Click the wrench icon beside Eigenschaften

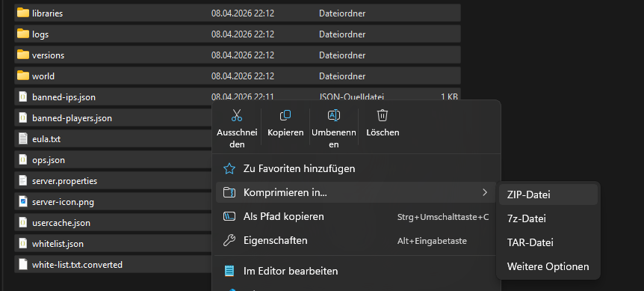point(229,240)
